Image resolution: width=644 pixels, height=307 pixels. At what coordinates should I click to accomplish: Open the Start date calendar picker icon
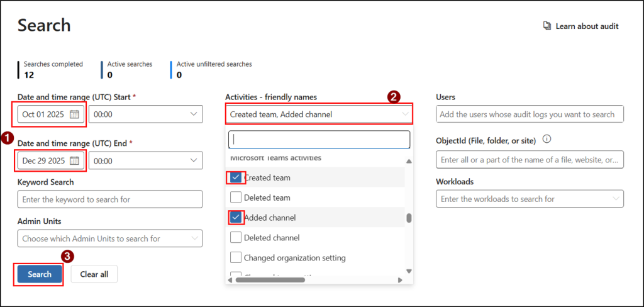coord(75,114)
